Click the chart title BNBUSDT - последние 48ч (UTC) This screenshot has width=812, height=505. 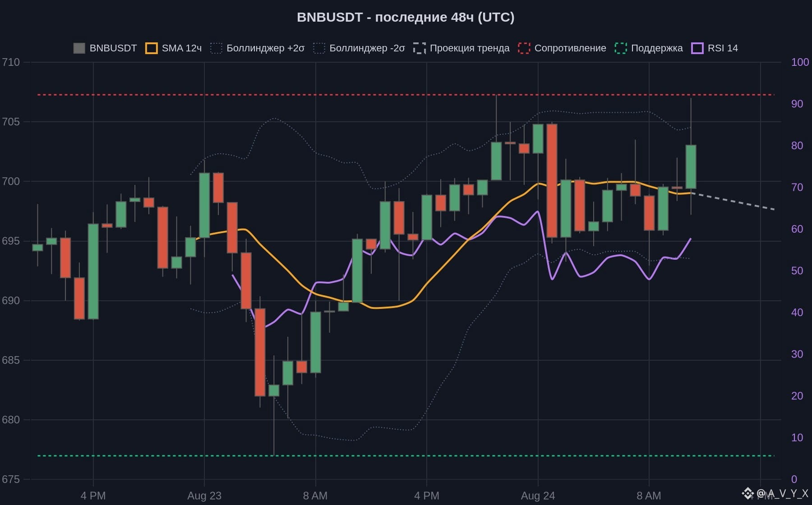click(406, 17)
